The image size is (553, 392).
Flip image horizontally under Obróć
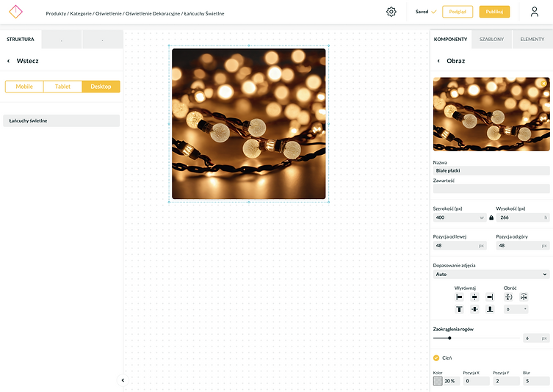(524, 297)
